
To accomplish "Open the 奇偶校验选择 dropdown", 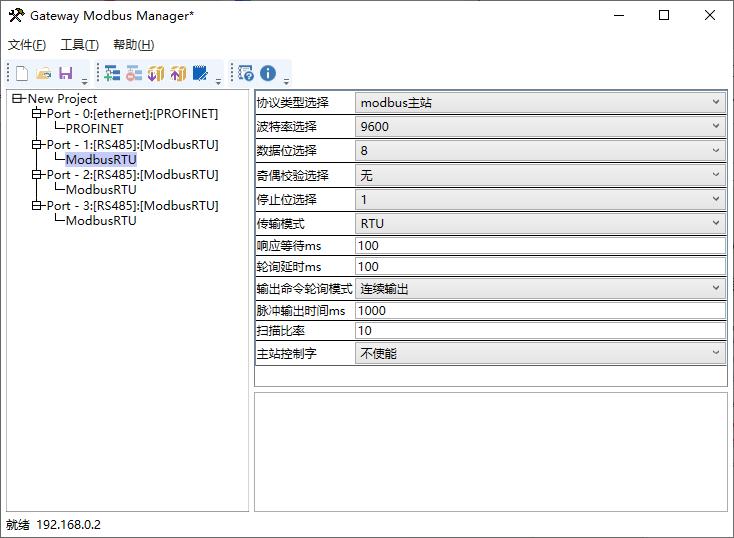I will 540,175.
